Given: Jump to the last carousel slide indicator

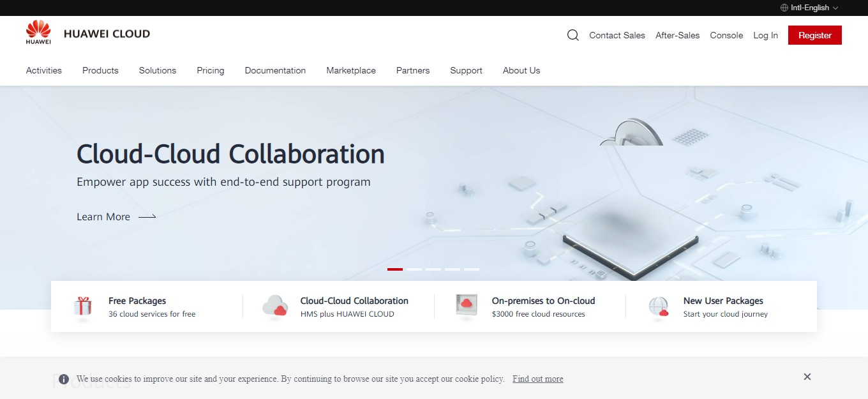Looking at the screenshot, I should pyautogui.click(x=472, y=269).
